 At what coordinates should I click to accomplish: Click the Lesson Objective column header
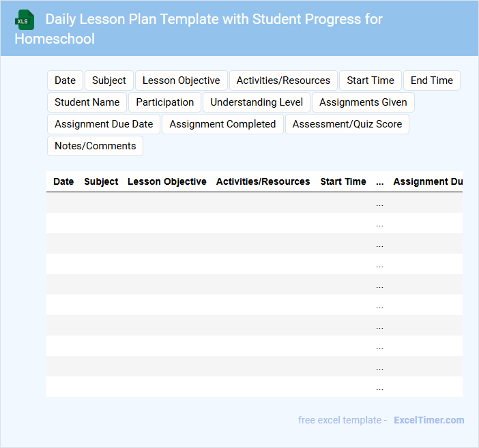tap(167, 182)
